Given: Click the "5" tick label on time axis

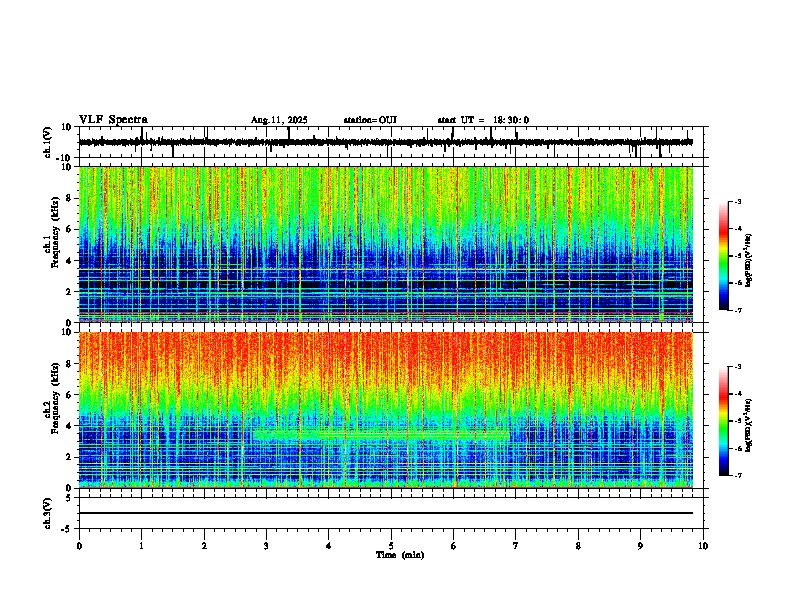Looking at the screenshot, I should [x=391, y=546].
